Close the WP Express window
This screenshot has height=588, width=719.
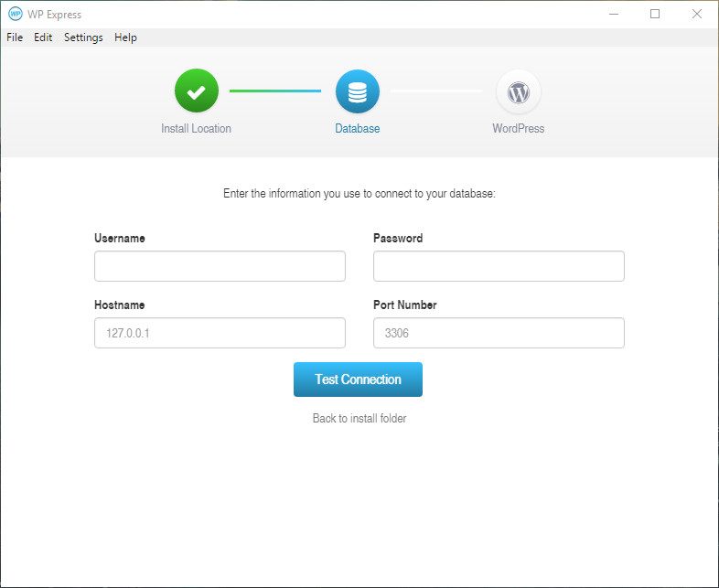pos(696,15)
